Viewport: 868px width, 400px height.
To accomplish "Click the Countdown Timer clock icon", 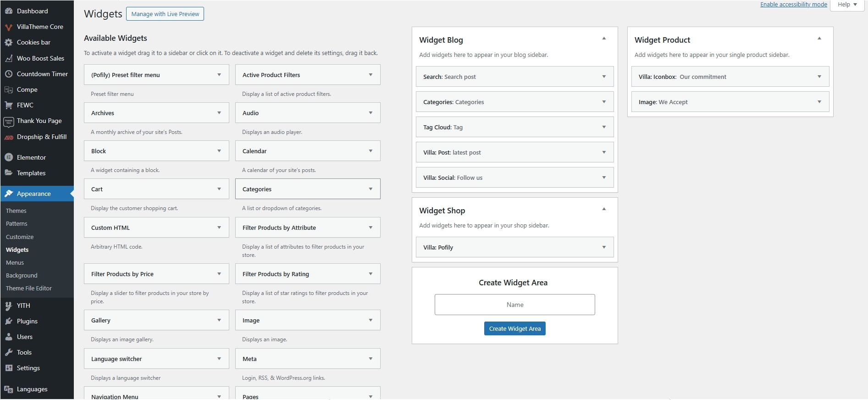I will [x=8, y=74].
